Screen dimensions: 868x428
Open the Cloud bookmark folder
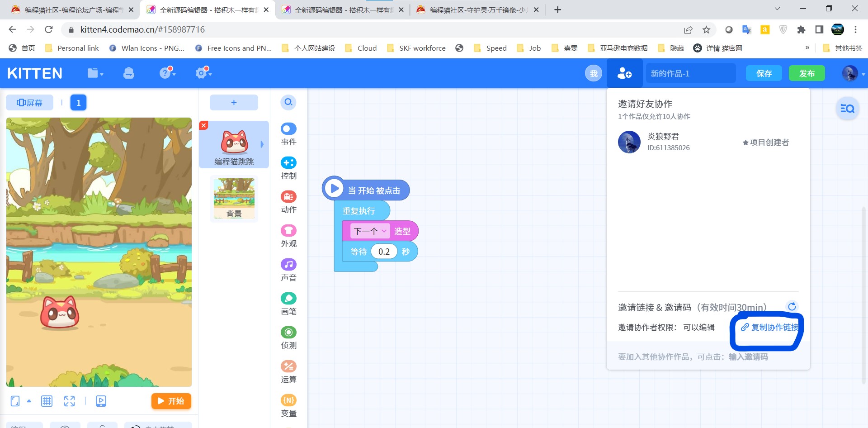[x=361, y=48]
